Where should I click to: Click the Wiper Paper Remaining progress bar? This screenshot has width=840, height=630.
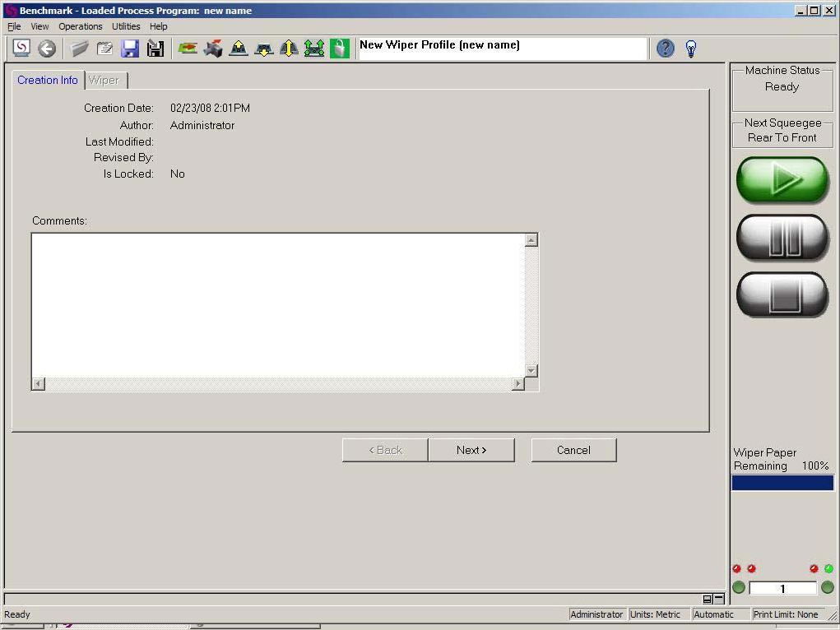[782, 483]
